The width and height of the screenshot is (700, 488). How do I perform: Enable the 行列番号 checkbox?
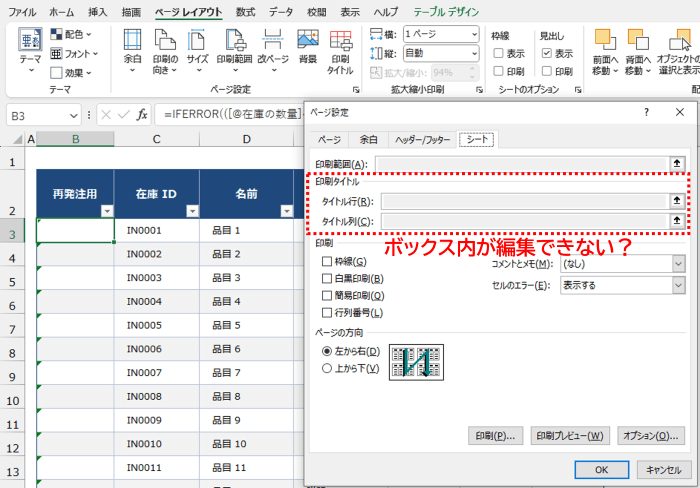tap(327, 313)
